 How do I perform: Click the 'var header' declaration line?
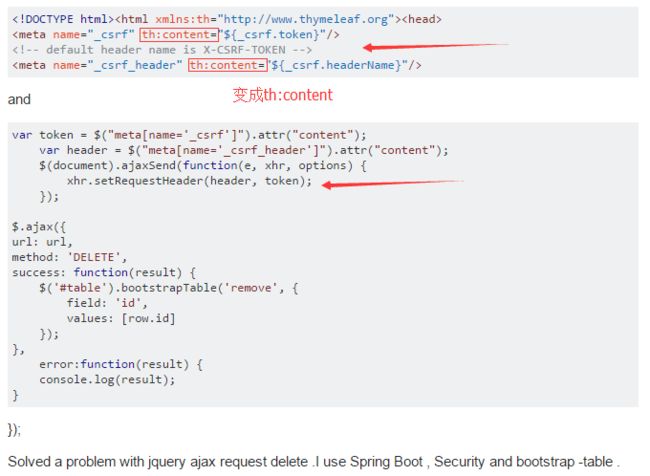coord(244,150)
